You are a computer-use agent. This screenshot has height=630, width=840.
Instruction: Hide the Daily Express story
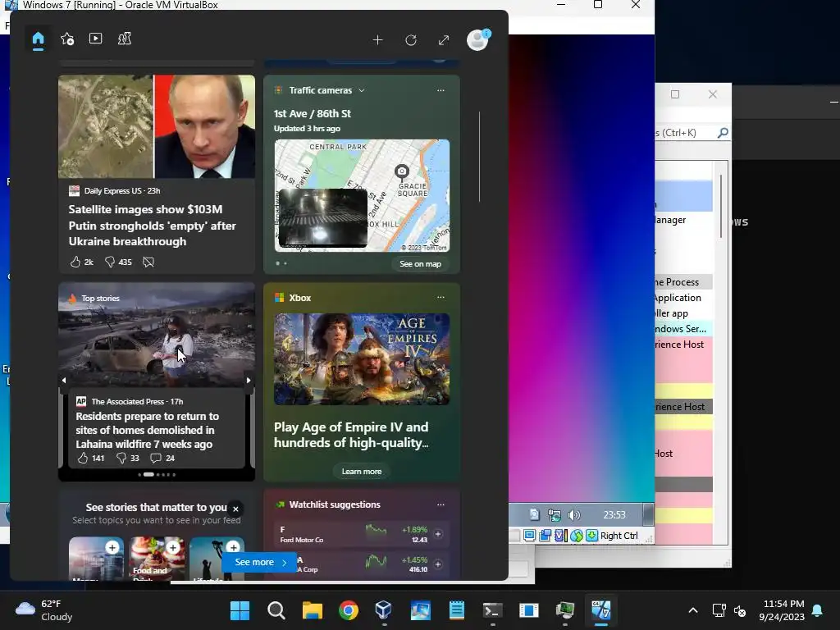click(x=148, y=262)
